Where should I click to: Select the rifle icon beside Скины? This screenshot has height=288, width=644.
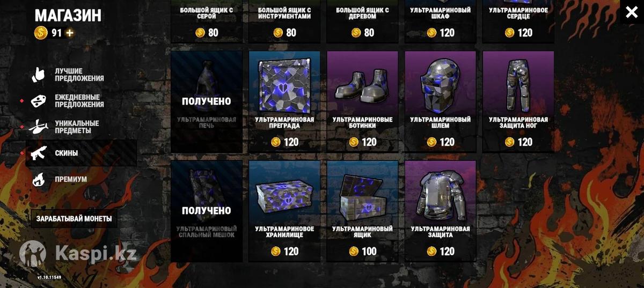click(x=39, y=153)
